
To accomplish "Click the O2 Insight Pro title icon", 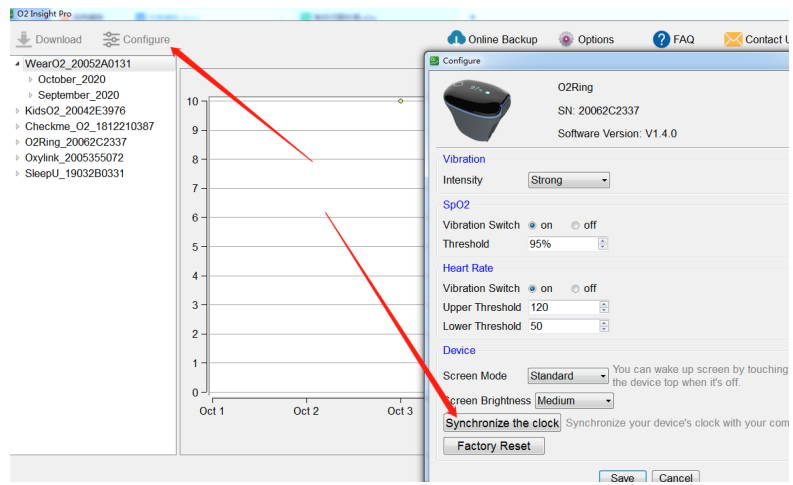I will coord(13,14).
